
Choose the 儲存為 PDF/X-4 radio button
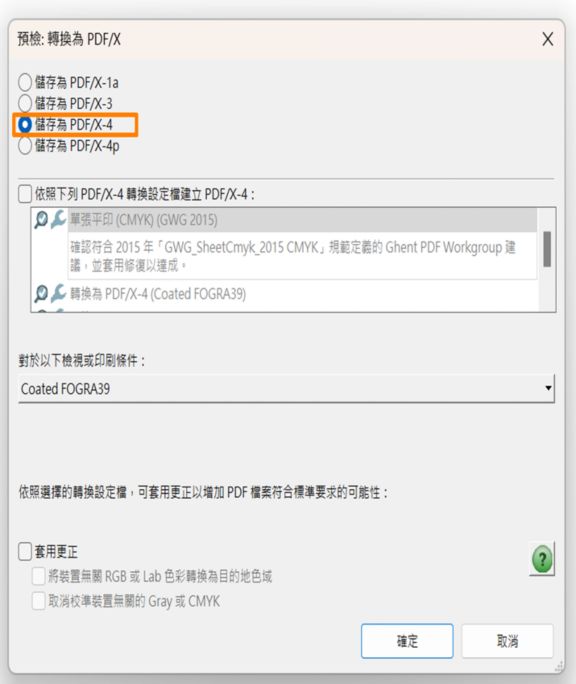pos(25,125)
